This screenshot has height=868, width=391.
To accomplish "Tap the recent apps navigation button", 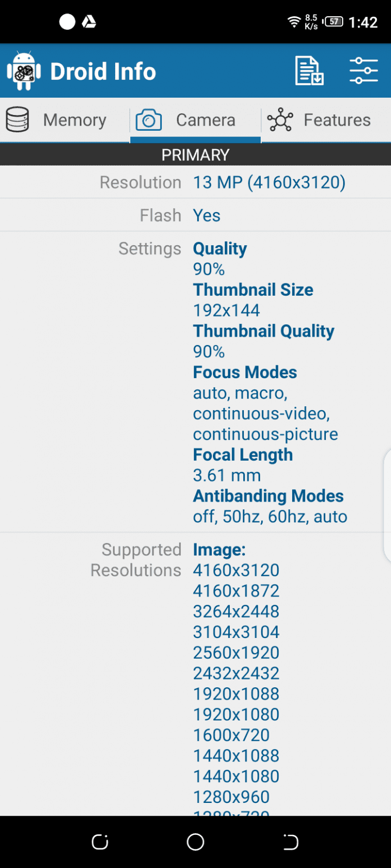I will (99, 842).
